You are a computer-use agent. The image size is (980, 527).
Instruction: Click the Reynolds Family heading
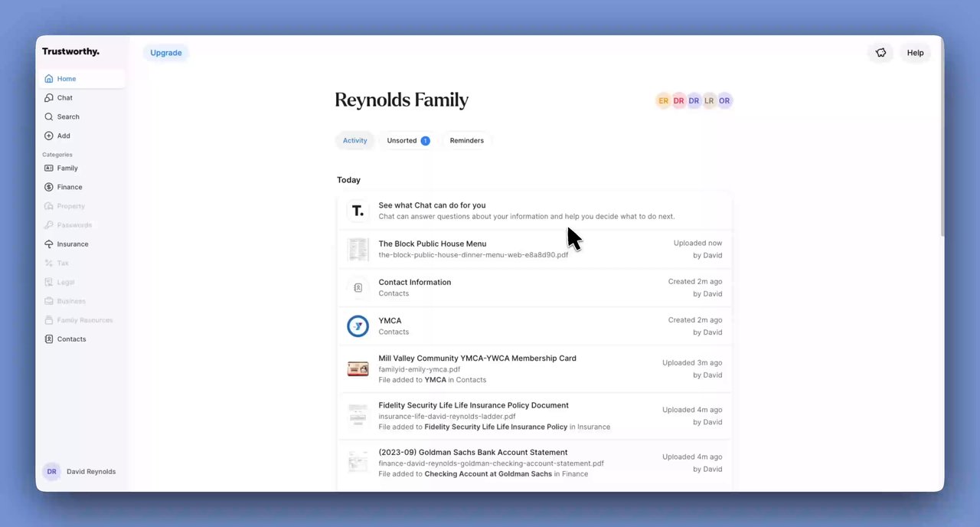[402, 100]
